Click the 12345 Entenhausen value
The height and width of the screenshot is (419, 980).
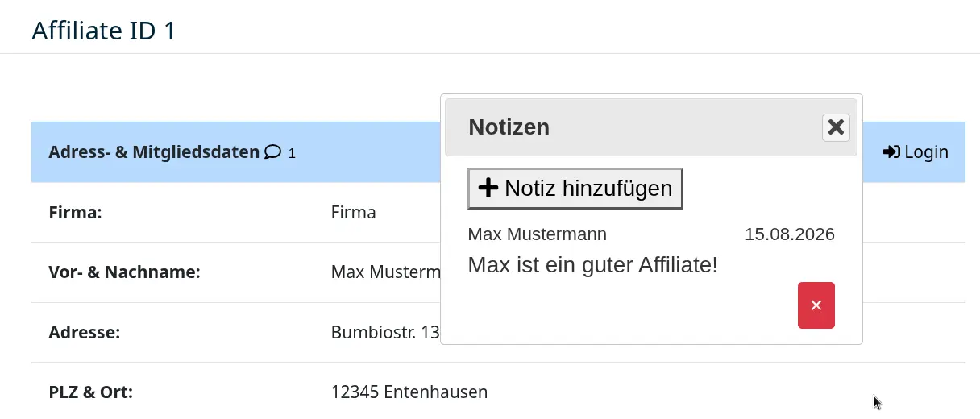(x=409, y=392)
